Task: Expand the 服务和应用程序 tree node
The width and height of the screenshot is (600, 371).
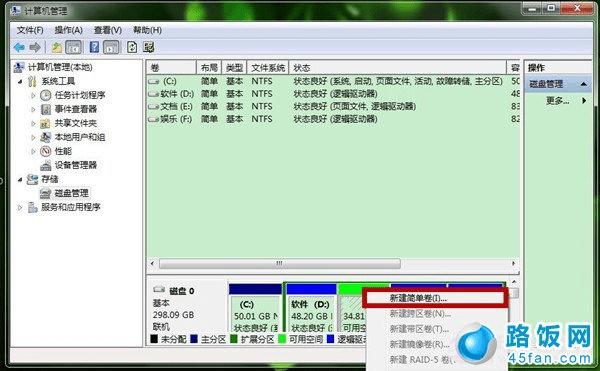Action: click(x=20, y=207)
